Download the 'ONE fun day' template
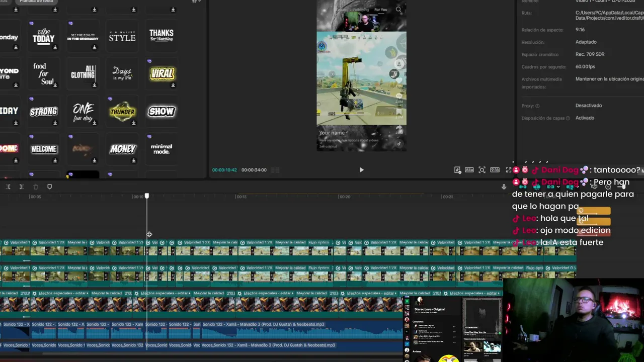644x362 pixels. pos(94,123)
